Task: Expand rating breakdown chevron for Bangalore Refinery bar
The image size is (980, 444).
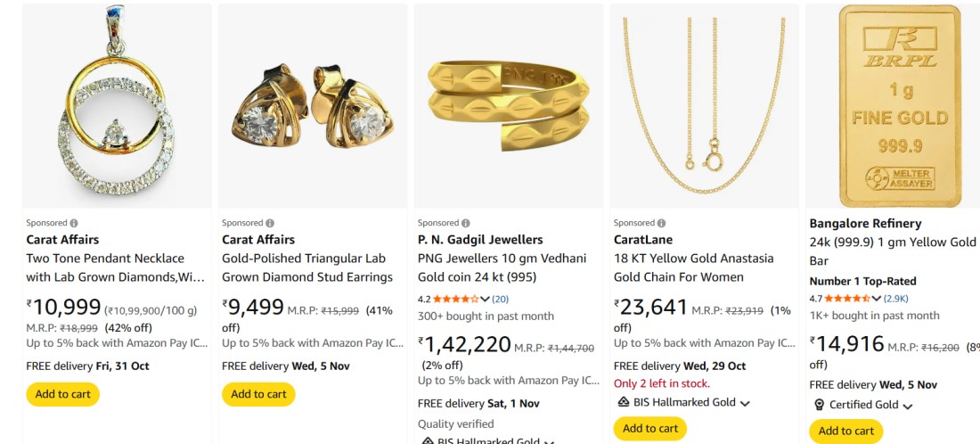Action: (877, 299)
